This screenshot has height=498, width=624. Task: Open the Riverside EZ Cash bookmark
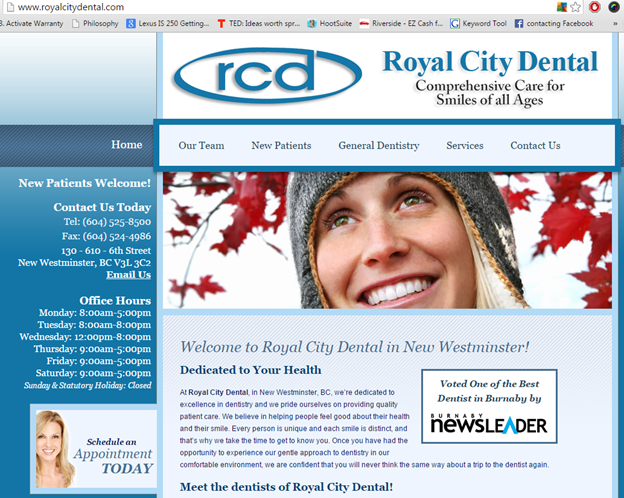click(x=401, y=23)
